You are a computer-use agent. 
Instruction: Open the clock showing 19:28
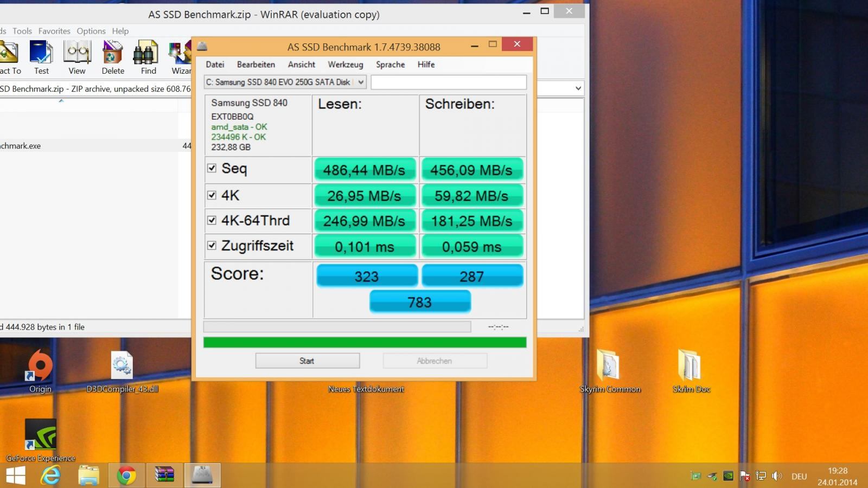[x=838, y=476]
